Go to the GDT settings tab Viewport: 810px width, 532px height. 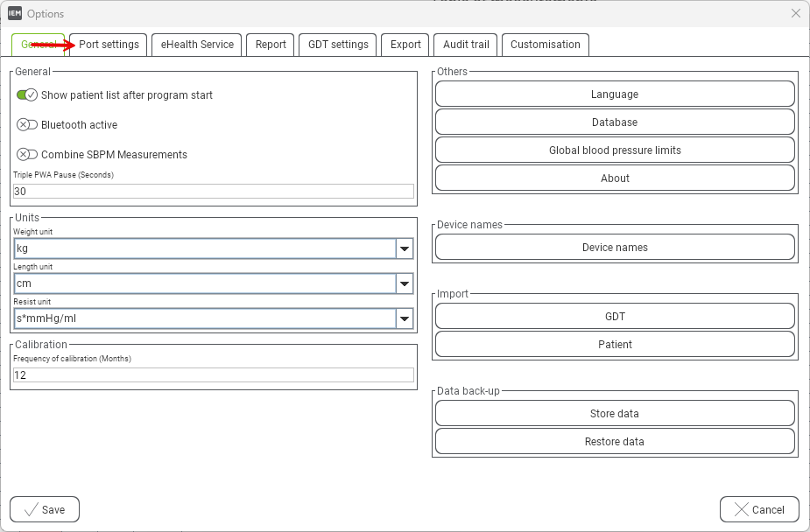tap(338, 45)
